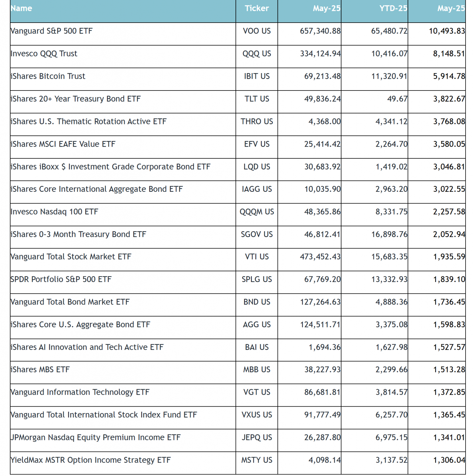Click the iShares Bitcoin Trust row name
This screenshot has height=476, width=473.
coord(48,76)
